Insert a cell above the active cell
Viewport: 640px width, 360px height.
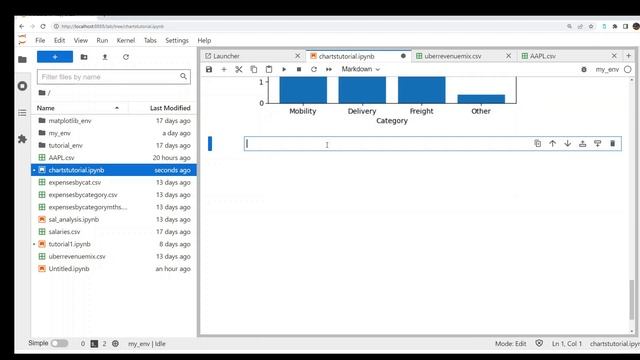tap(582, 143)
